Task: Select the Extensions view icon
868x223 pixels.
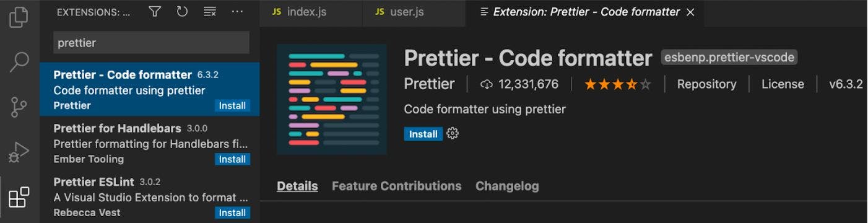Action: pos(19,197)
